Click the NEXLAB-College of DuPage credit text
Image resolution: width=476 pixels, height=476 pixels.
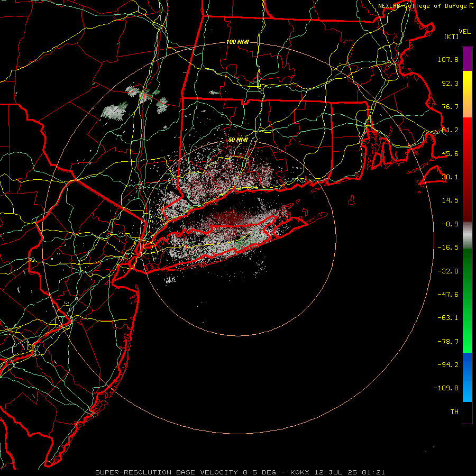[426, 6]
